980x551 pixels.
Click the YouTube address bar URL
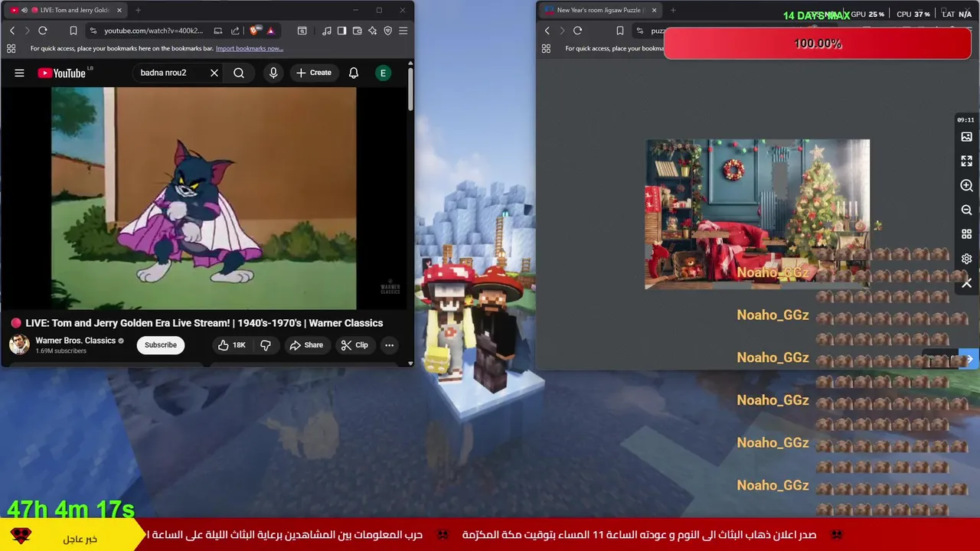coord(153,31)
